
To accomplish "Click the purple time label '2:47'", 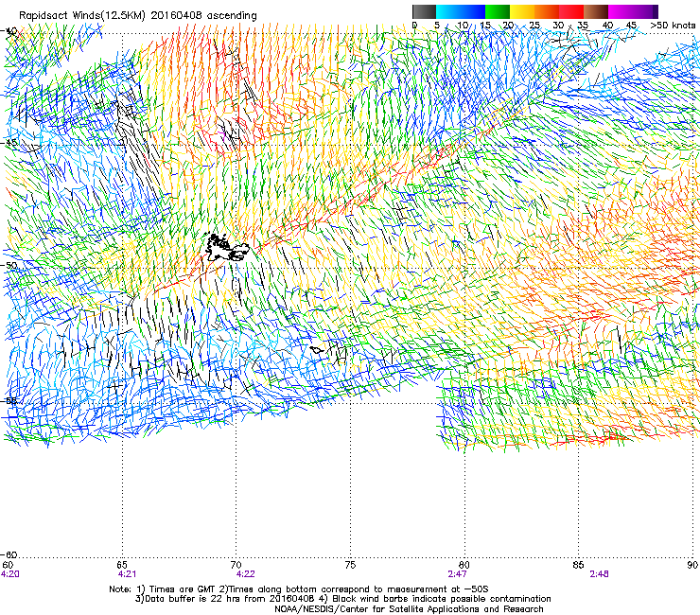I will [x=458, y=574].
